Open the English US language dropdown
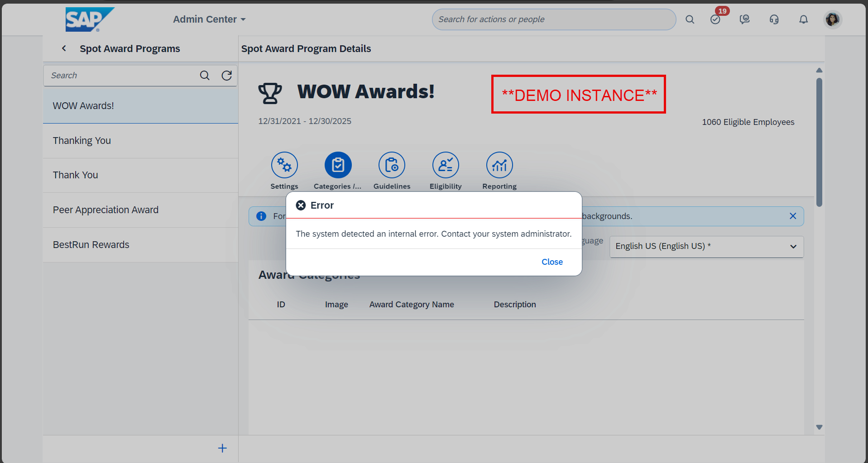This screenshot has width=868, height=463. tap(706, 246)
